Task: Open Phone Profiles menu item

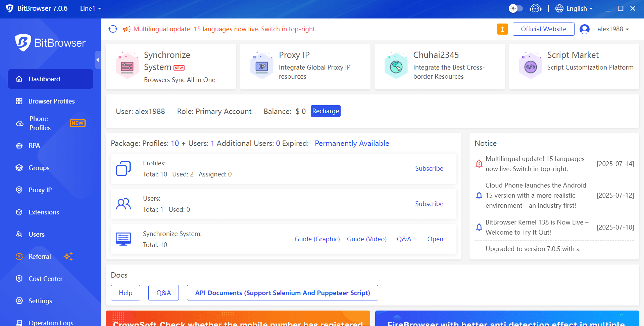Action: [x=50, y=123]
